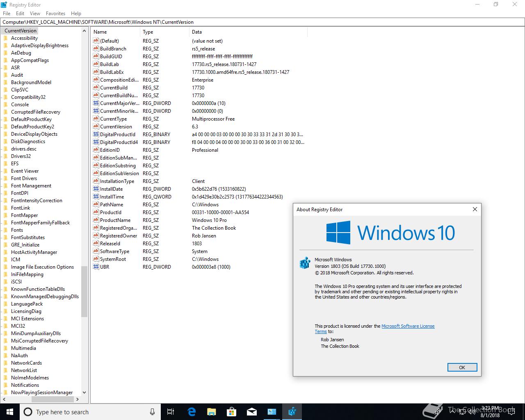
Task: Click the Fonts key folder icon
Action: click(6, 230)
